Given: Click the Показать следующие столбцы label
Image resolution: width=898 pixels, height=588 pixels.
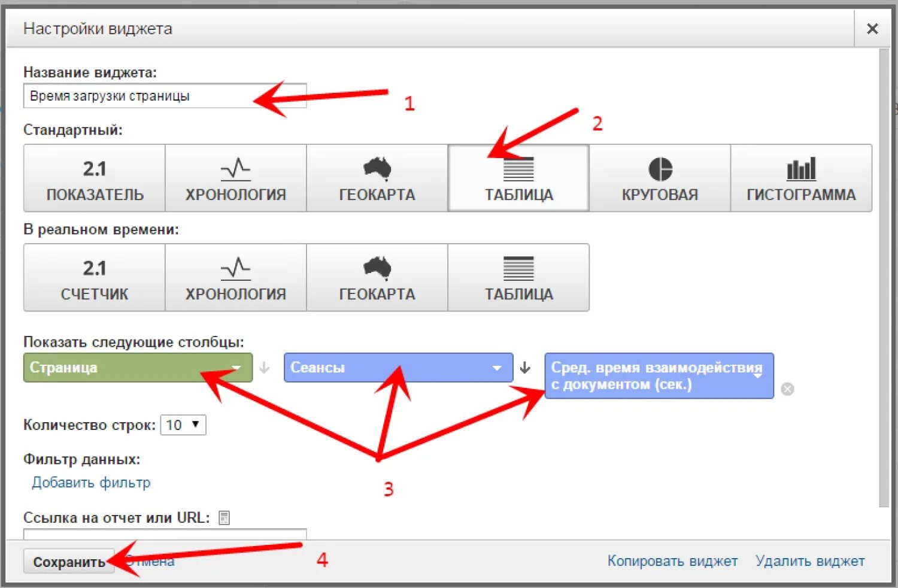Looking at the screenshot, I should tap(134, 342).
